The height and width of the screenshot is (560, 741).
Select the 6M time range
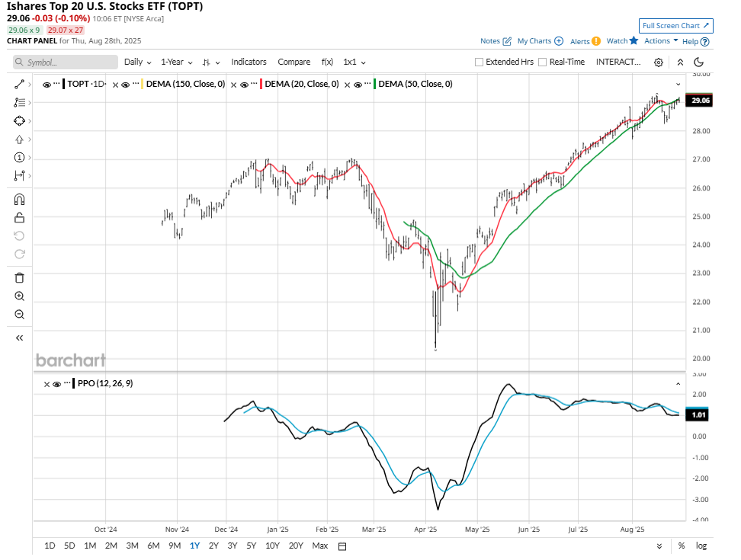pos(153,546)
